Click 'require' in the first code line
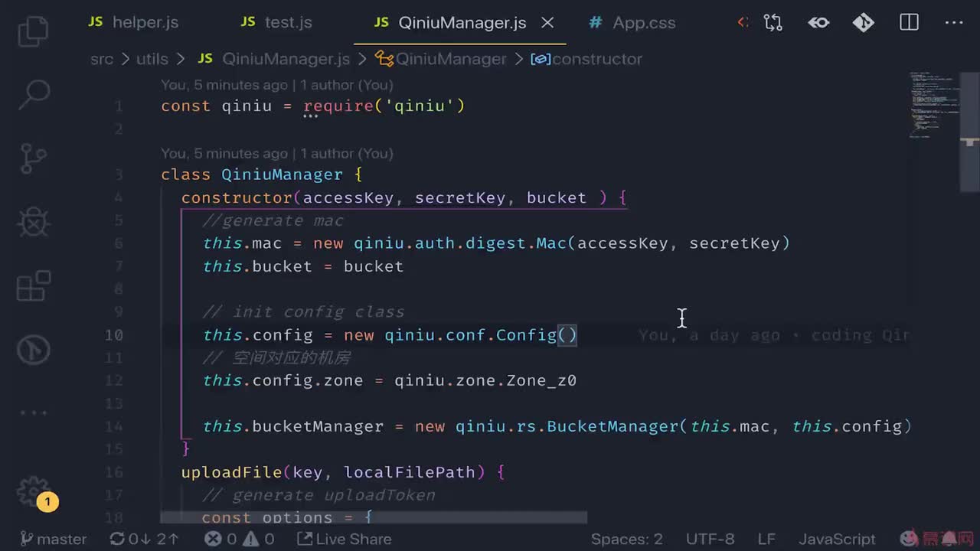980x551 pixels. 338,106
